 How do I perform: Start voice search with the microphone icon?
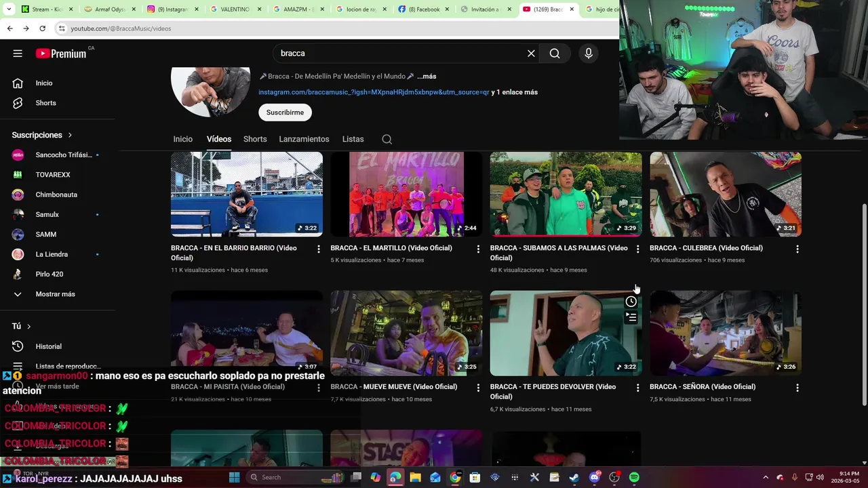point(589,54)
